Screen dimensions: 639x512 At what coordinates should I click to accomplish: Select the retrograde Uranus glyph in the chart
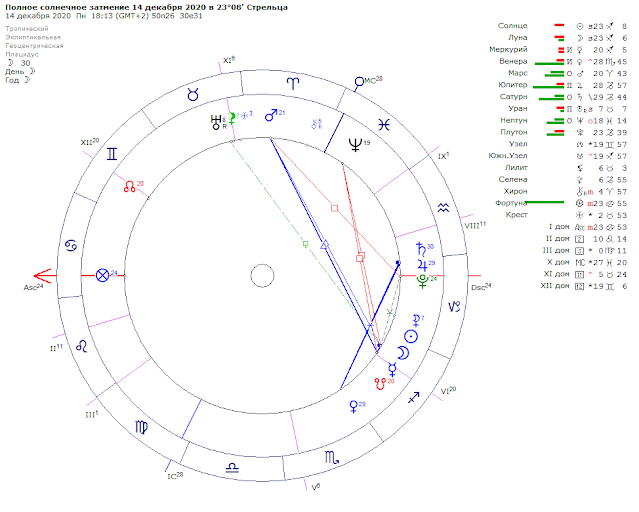[x=216, y=122]
